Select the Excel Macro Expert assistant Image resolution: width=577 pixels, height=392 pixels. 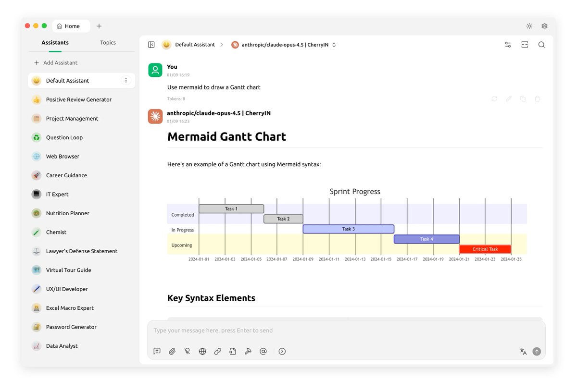pyautogui.click(x=81, y=308)
